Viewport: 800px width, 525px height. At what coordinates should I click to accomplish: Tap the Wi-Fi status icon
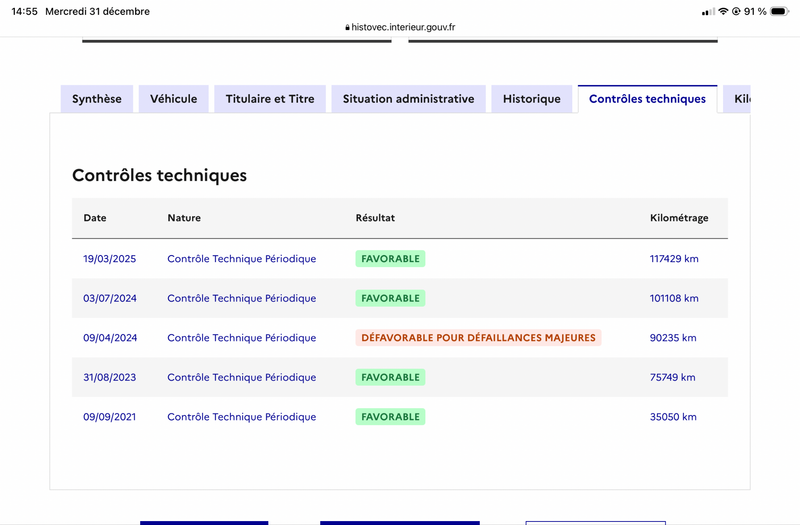point(723,11)
